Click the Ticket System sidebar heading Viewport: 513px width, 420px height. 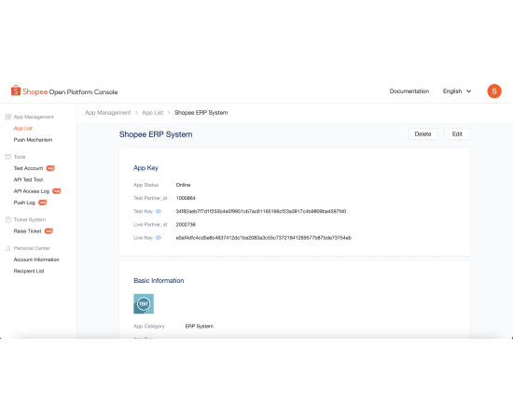[30, 219]
